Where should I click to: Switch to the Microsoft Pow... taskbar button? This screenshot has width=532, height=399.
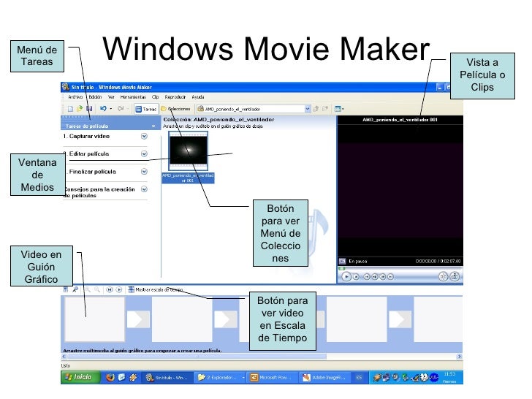[x=273, y=377]
